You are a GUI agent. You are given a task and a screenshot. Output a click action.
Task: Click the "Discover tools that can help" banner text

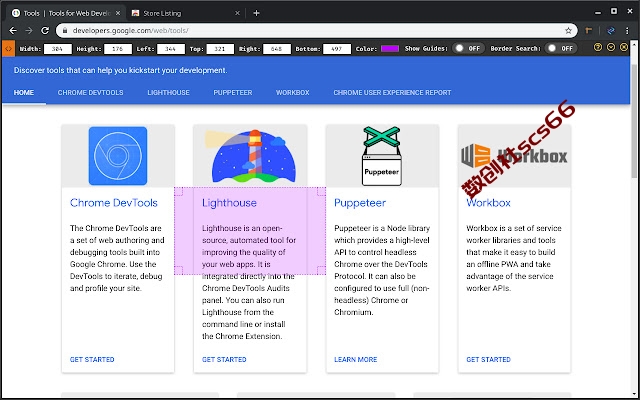coord(120,70)
